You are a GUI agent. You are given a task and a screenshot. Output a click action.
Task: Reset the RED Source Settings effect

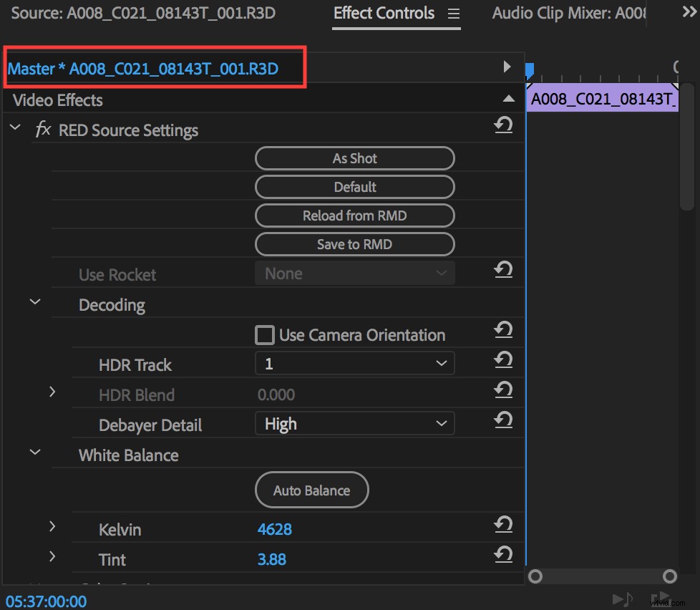[503, 125]
